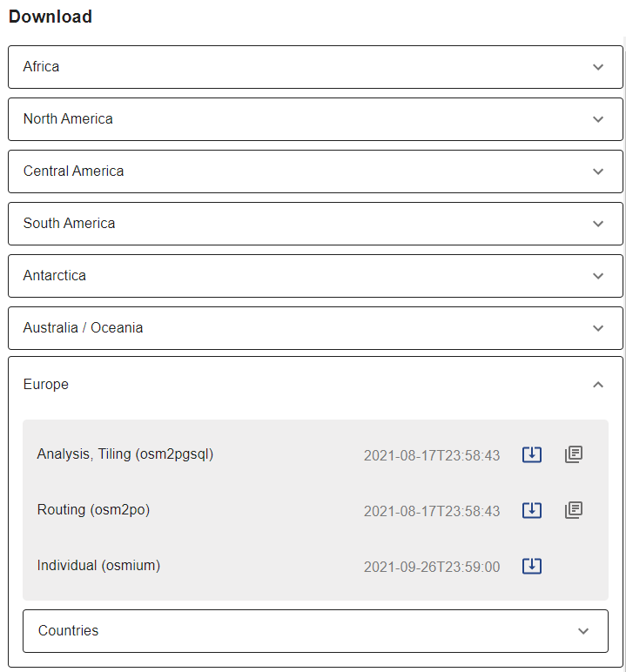Screen dimensions: 626x672
Task: Click the Europe section header label
Action: (x=46, y=385)
